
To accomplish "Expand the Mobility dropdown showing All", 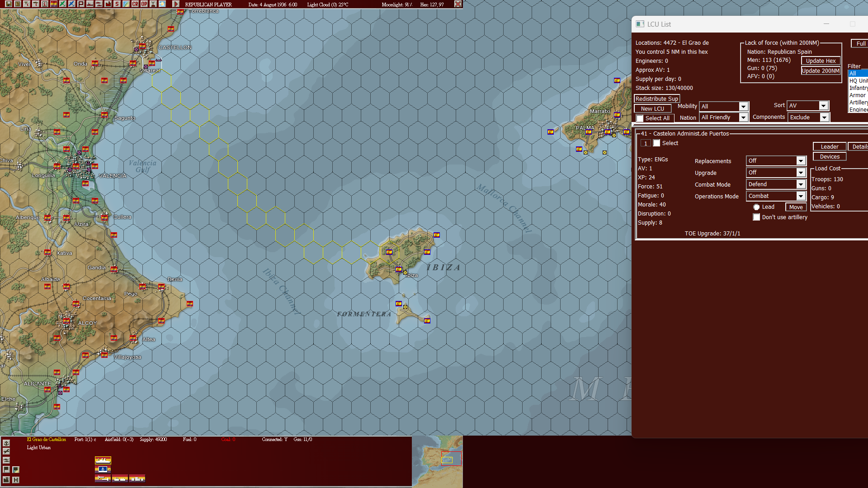I will [723, 106].
